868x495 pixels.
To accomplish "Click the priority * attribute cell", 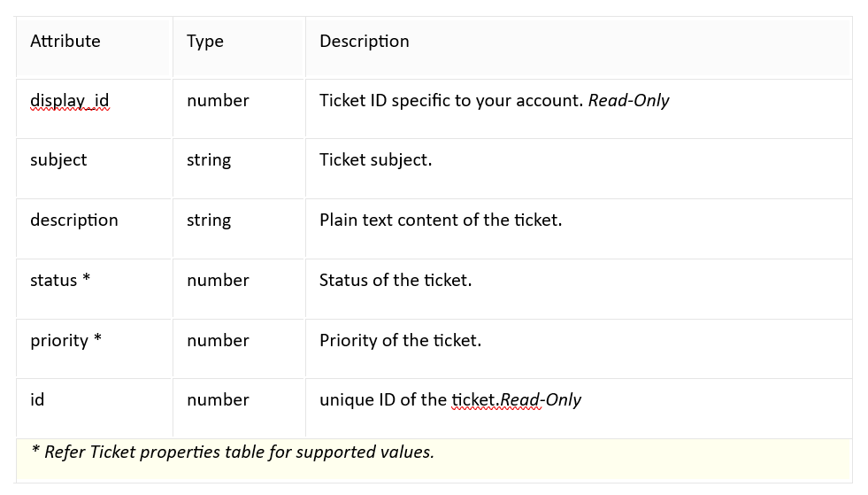I will (94, 349).
